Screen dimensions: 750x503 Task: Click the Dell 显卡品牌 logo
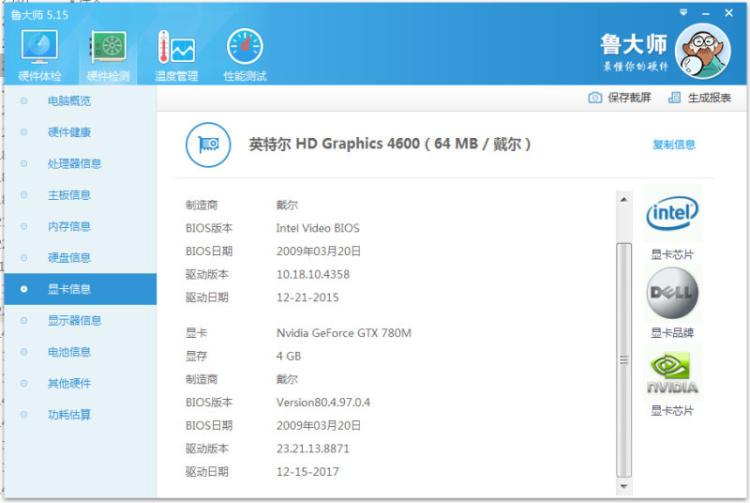[x=672, y=293]
